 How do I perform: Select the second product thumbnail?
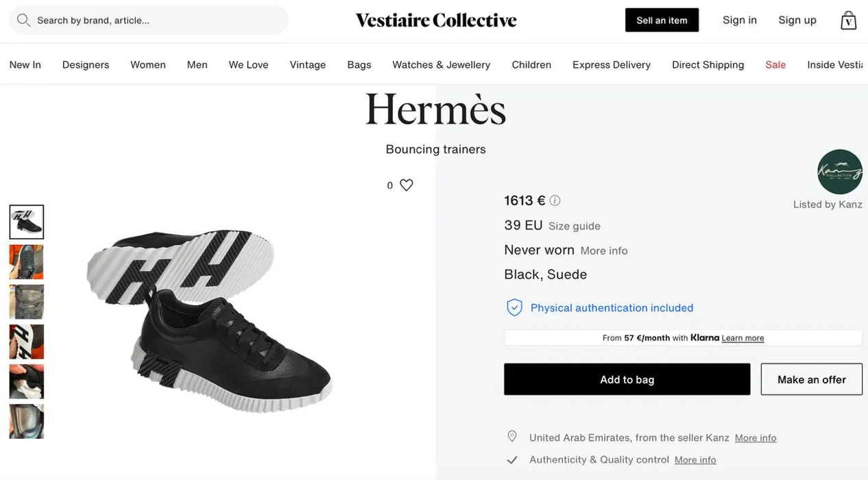coord(27,262)
